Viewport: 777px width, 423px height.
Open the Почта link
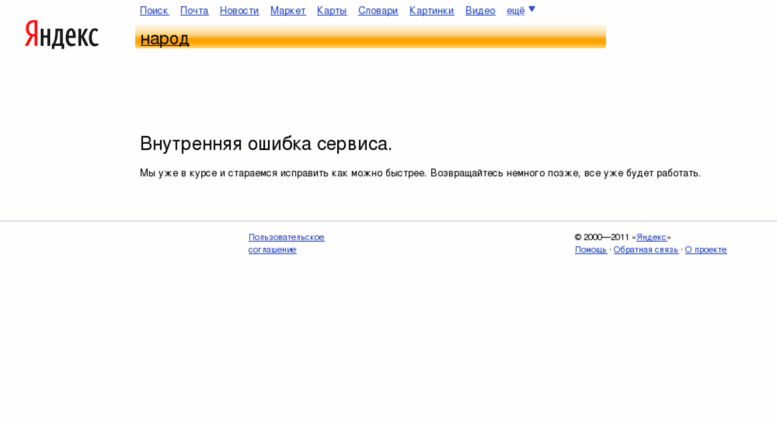click(194, 11)
